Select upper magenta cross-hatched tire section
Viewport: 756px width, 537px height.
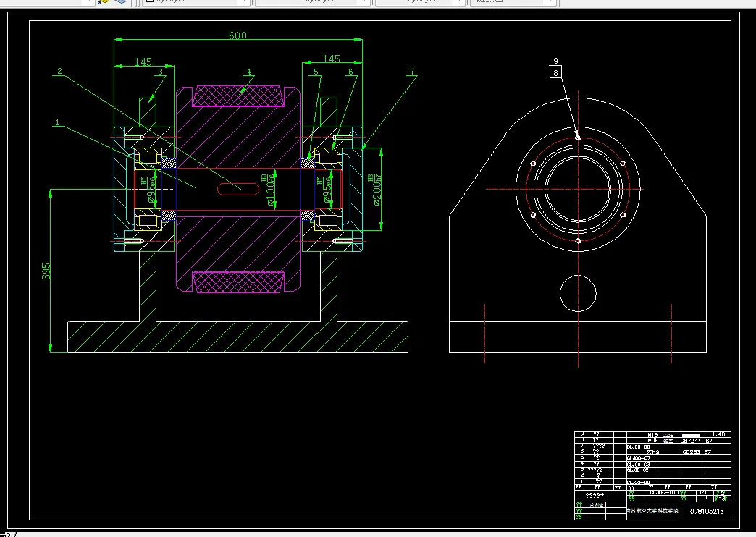[x=238, y=96]
